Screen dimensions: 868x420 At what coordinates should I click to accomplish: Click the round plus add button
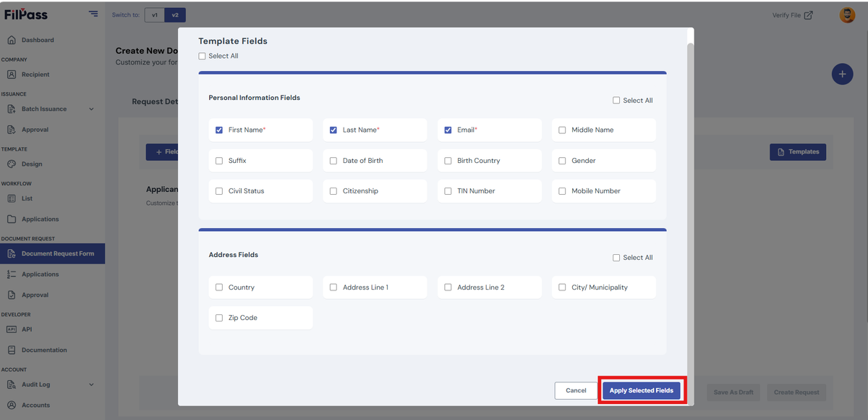(842, 74)
